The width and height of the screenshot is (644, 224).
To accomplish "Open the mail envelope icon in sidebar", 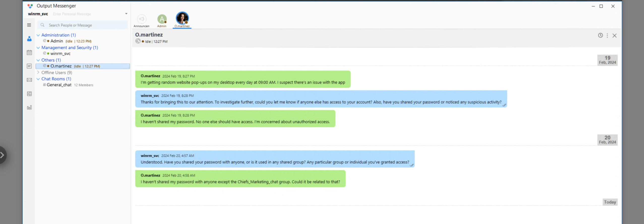I will [x=29, y=80].
